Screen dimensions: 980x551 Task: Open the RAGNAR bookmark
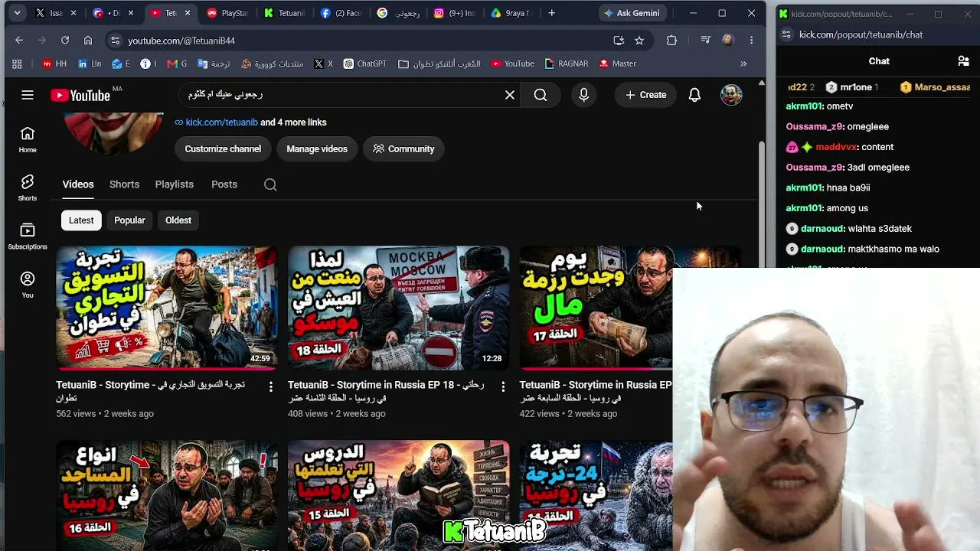pyautogui.click(x=566, y=64)
